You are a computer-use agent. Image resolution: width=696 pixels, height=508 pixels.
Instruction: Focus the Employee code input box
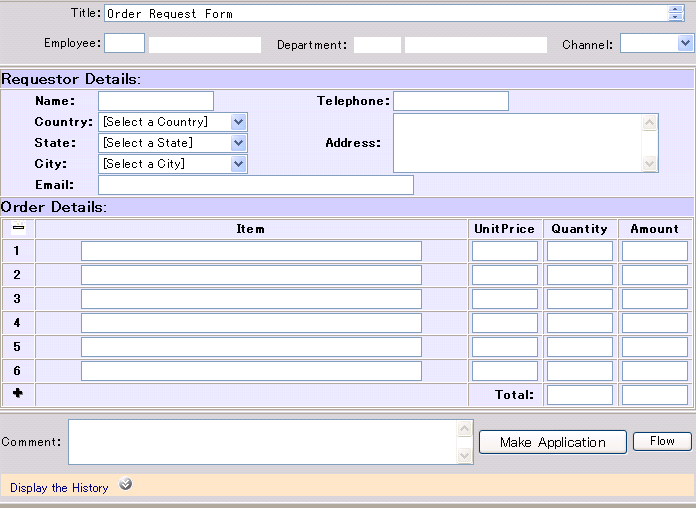pyautogui.click(x=124, y=43)
